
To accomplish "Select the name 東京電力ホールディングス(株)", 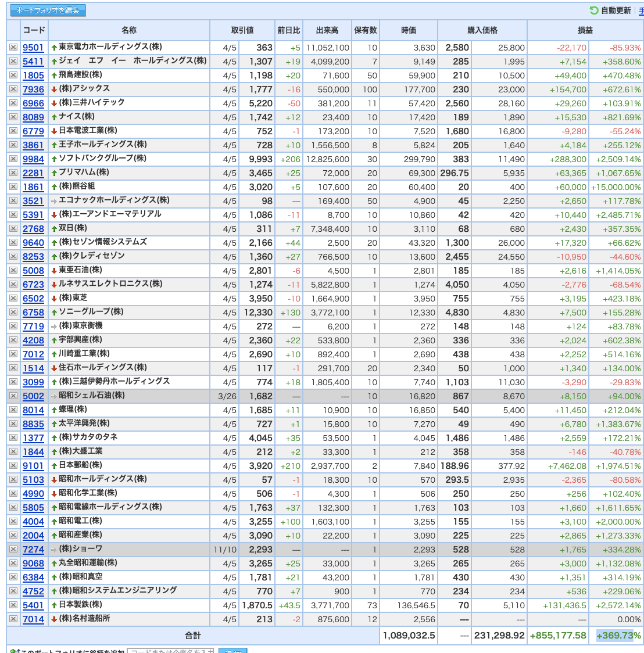I will click(110, 46).
